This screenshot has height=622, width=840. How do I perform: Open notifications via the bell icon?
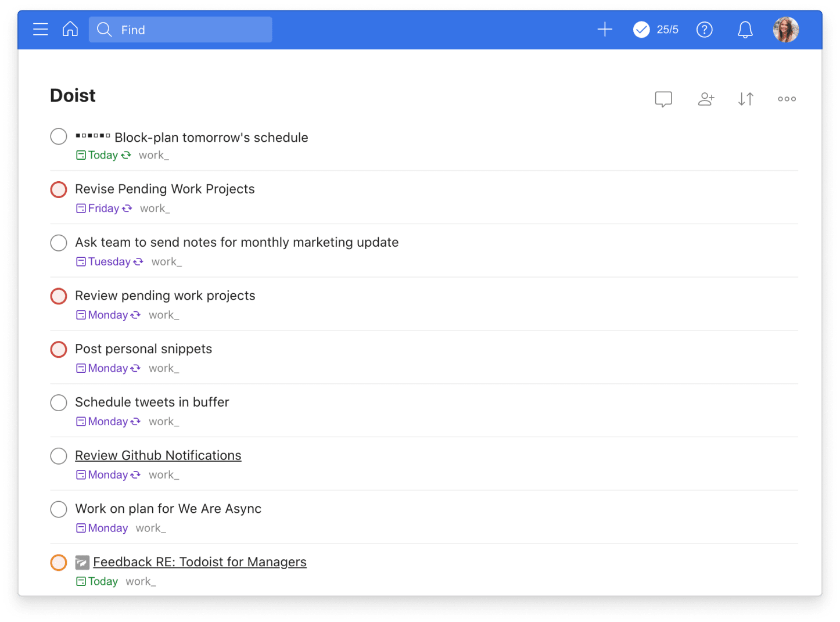pos(745,29)
